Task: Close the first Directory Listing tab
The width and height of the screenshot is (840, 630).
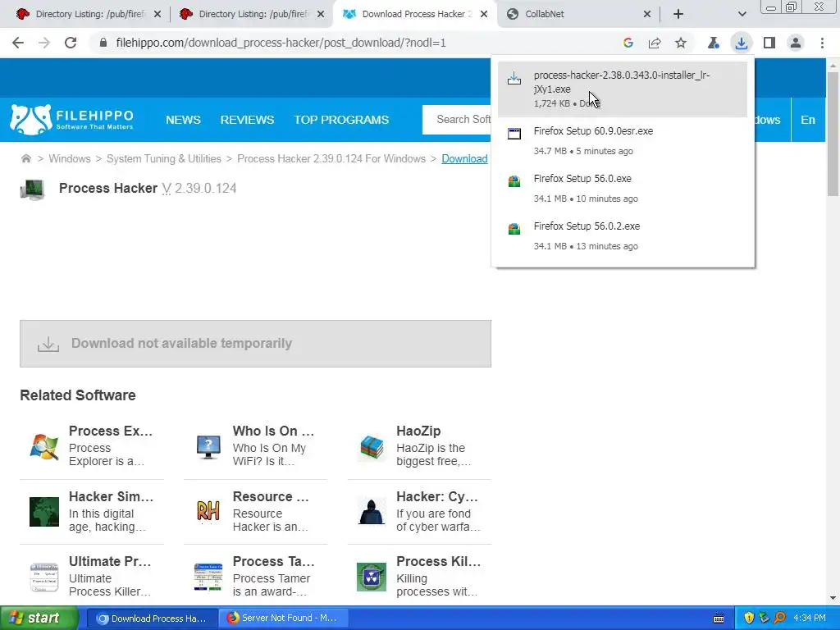Action: pos(157,15)
